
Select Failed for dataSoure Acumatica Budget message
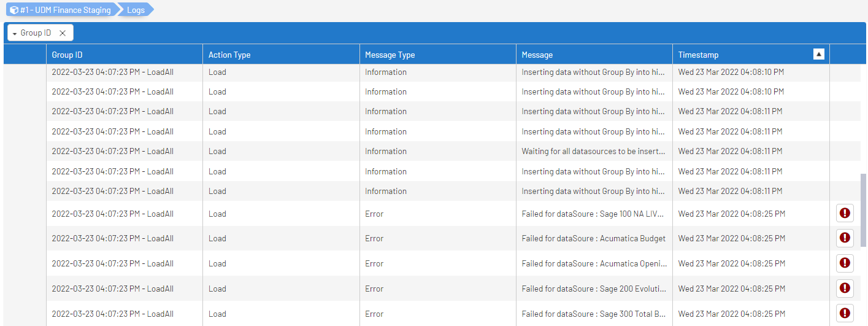click(x=593, y=238)
